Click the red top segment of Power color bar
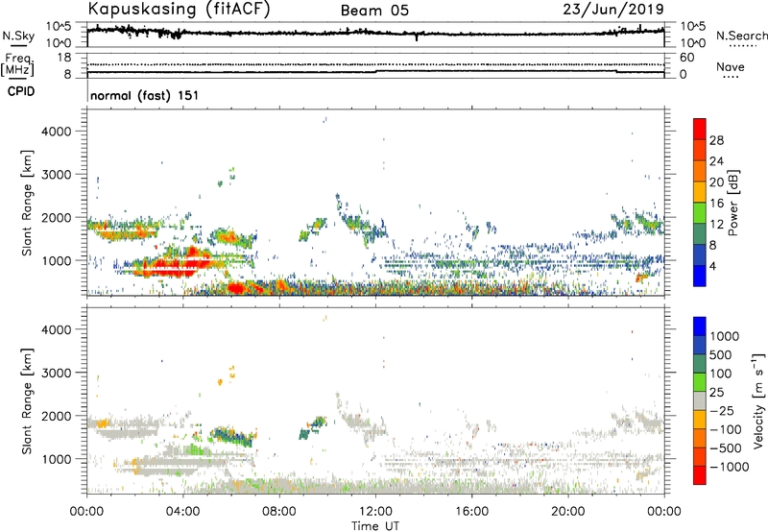This screenshot has width=768, height=532. coord(700,129)
